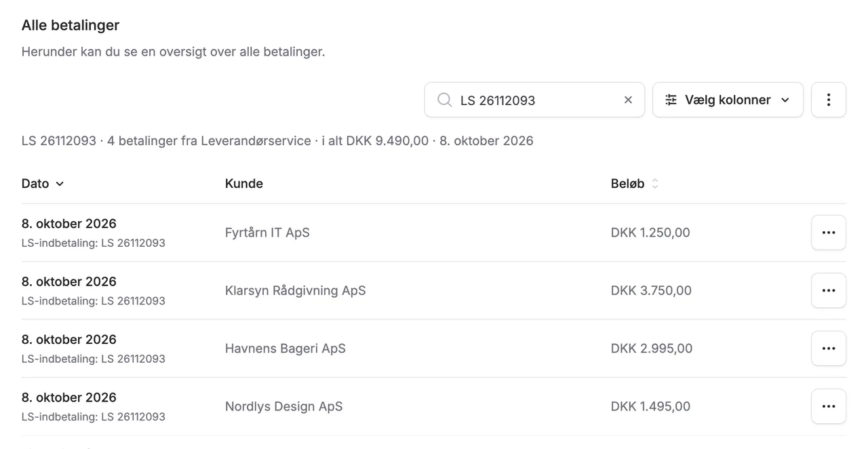This screenshot has height=449, width=868.
Task: Click the description text Herunder kan du se
Action: 173,52
